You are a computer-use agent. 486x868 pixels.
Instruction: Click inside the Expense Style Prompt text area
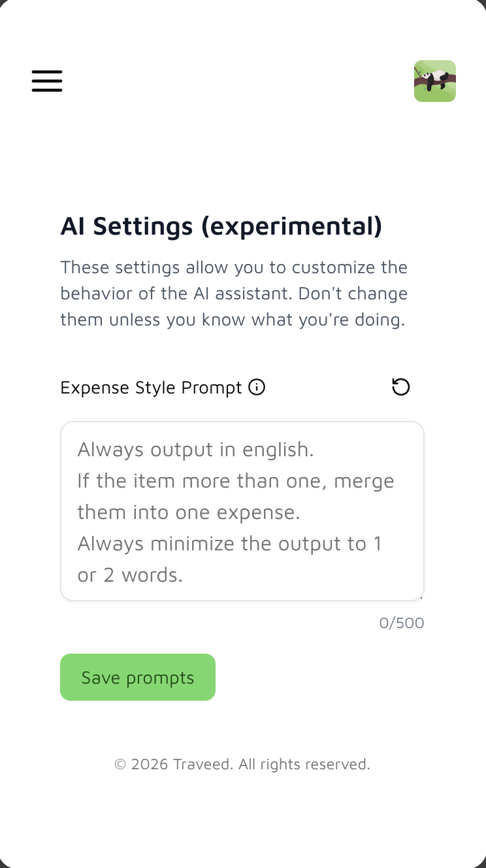[242, 511]
